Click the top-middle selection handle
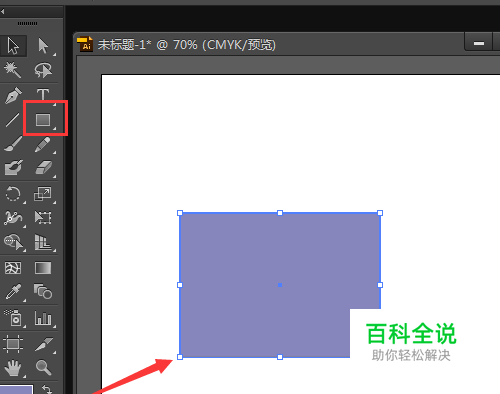The height and width of the screenshot is (394, 500). [280, 213]
